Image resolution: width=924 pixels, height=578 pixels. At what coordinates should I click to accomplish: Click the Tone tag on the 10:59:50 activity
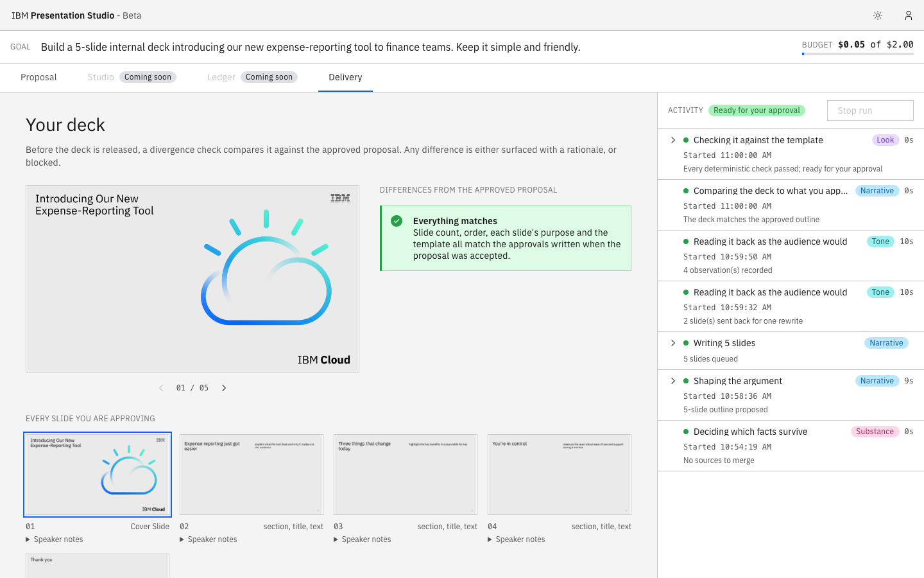coord(880,241)
